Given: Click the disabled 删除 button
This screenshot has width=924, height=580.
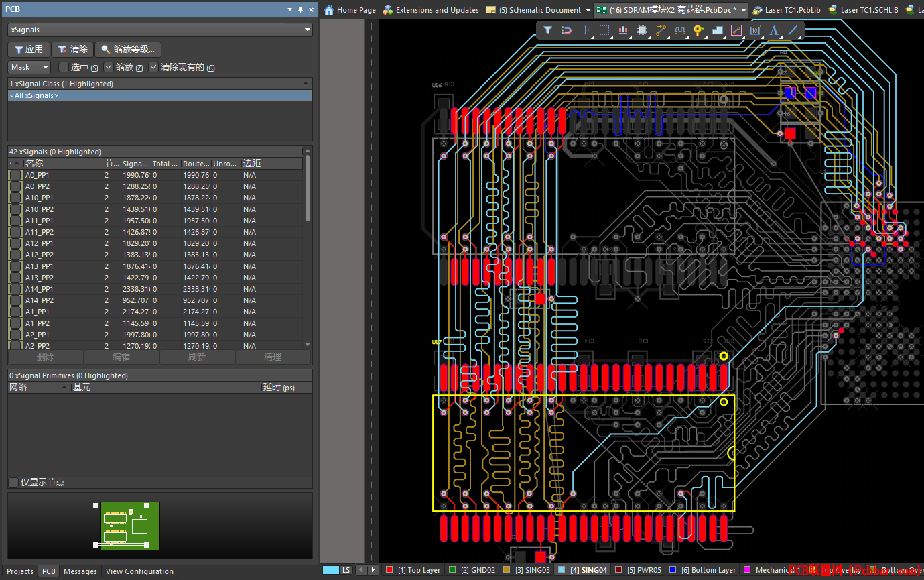Looking at the screenshot, I should point(46,357).
